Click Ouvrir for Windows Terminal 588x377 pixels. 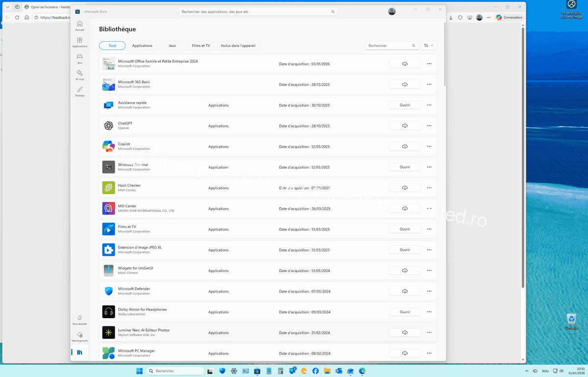pos(405,167)
